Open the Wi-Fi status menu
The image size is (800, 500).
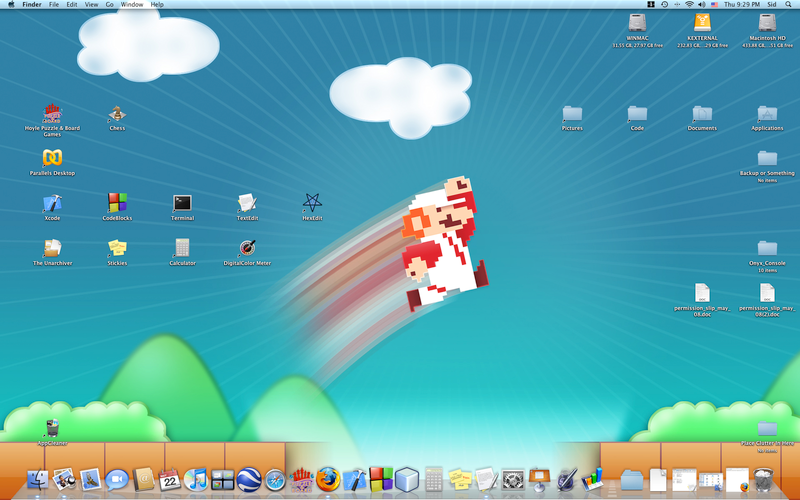click(688, 4)
